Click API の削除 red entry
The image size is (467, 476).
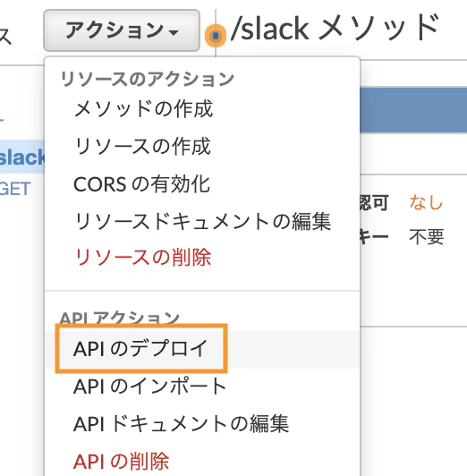(x=121, y=462)
